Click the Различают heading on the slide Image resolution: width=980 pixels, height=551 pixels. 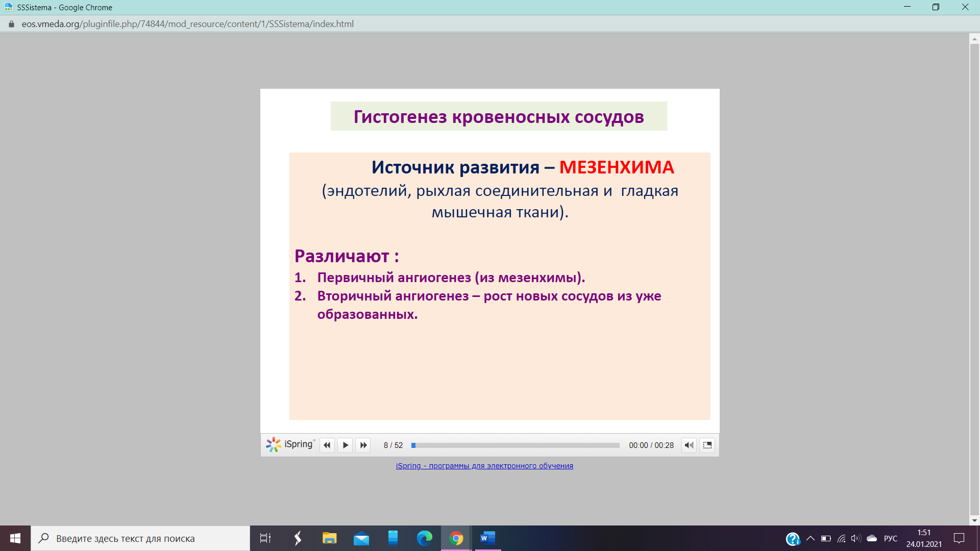347,256
